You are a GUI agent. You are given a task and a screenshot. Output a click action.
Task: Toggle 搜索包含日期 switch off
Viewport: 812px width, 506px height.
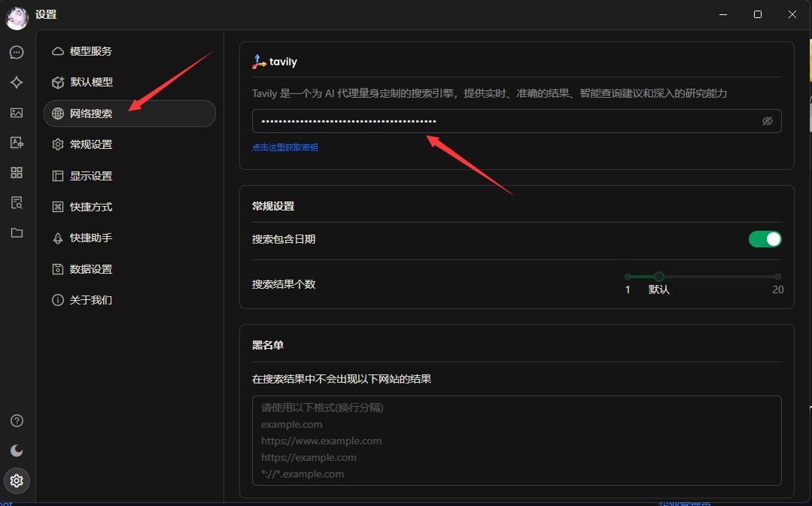765,239
